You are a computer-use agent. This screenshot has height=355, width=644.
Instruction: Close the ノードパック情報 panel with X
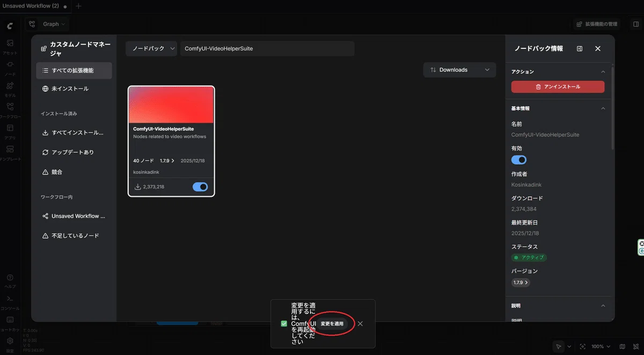point(598,48)
